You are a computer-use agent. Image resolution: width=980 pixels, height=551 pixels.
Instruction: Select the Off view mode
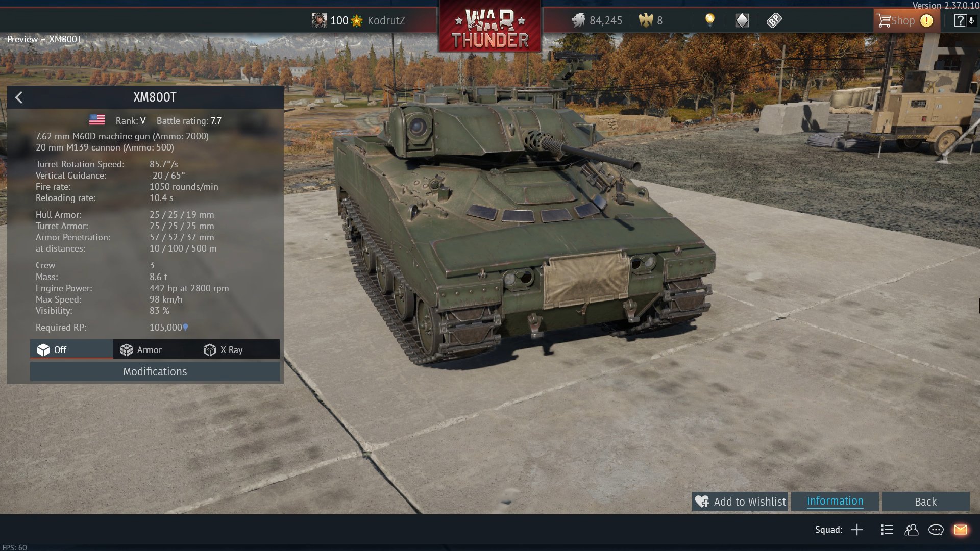coord(71,349)
